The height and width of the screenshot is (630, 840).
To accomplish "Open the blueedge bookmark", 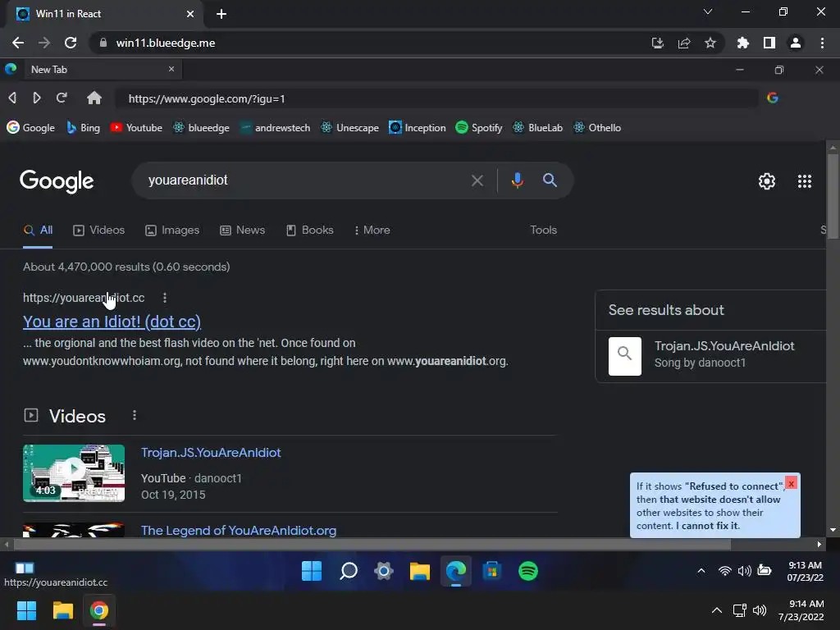I will (x=201, y=127).
